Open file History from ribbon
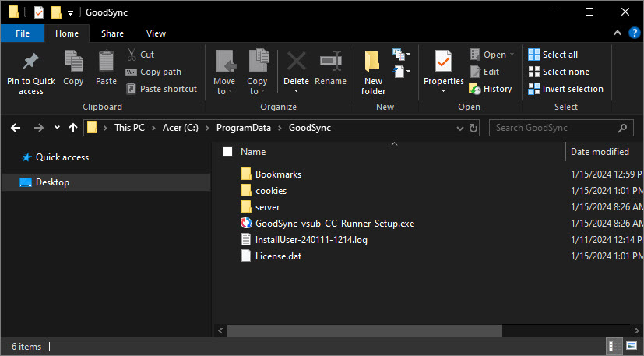Image resolution: width=644 pixels, height=356 pixels. 491,89
